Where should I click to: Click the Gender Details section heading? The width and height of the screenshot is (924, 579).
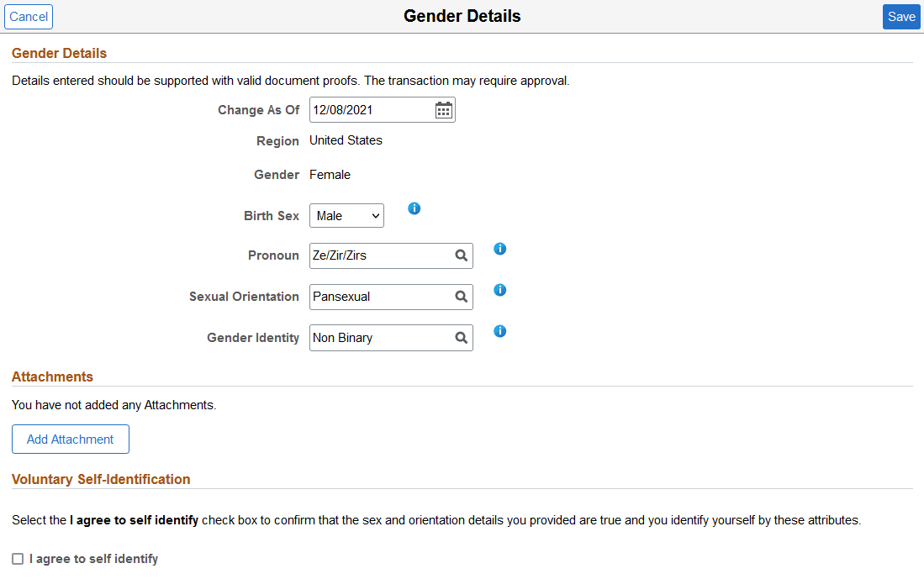pos(59,53)
